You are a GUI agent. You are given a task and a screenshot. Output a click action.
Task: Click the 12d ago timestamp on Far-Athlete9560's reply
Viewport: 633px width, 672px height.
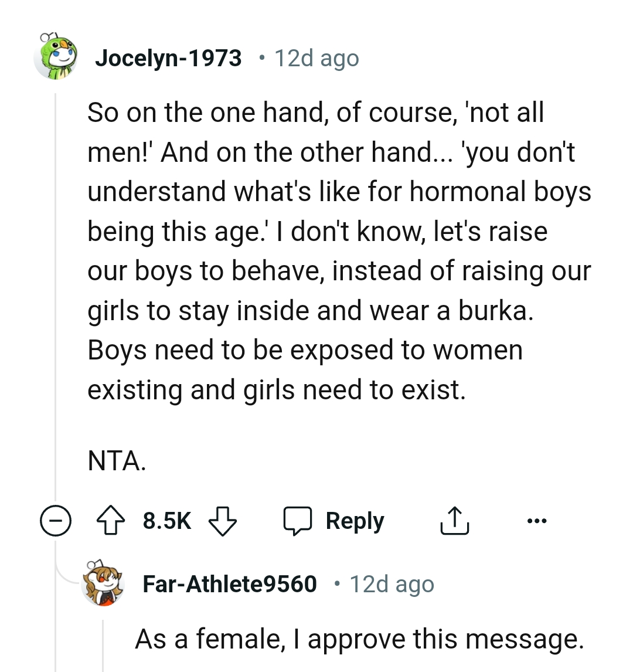[392, 583]
